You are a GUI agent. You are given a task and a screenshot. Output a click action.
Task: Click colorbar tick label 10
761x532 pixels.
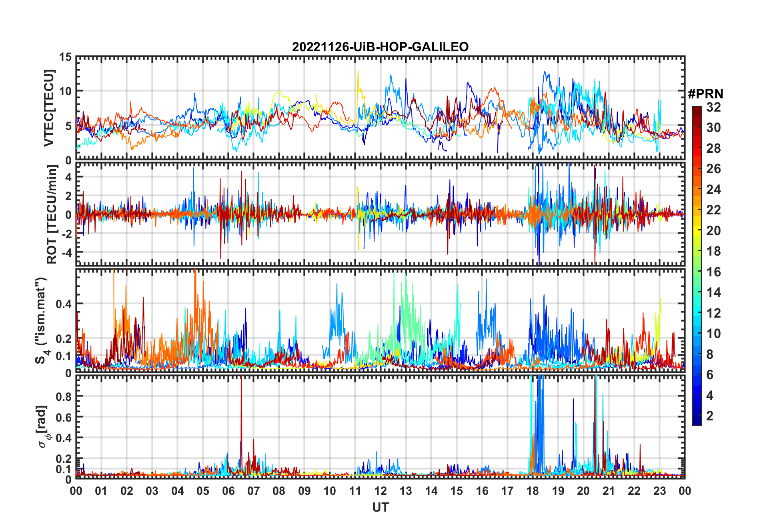(x=713, y=334)
